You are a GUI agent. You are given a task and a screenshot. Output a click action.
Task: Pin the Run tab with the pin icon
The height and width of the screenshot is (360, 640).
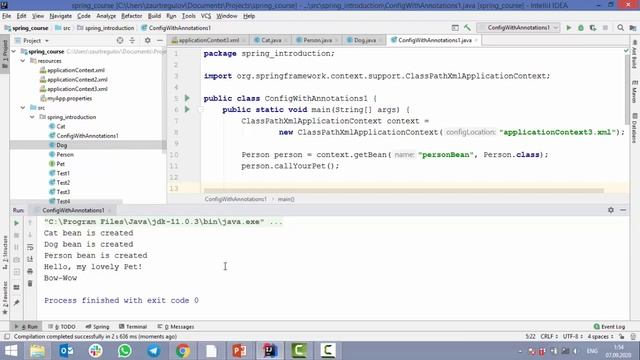pos(16,302)
